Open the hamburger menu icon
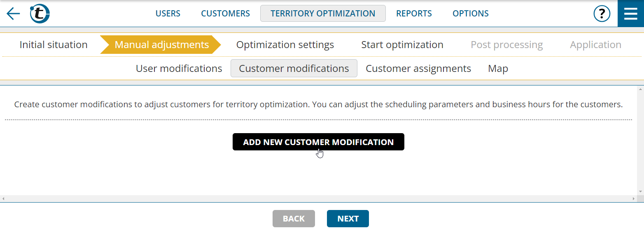The height and width of the screenshot is (233, 644). point(631,14)
